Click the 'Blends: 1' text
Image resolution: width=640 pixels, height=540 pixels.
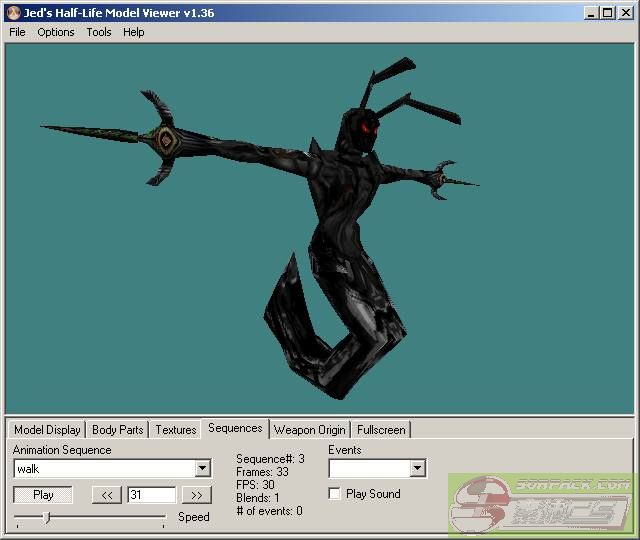click(258, 498)
